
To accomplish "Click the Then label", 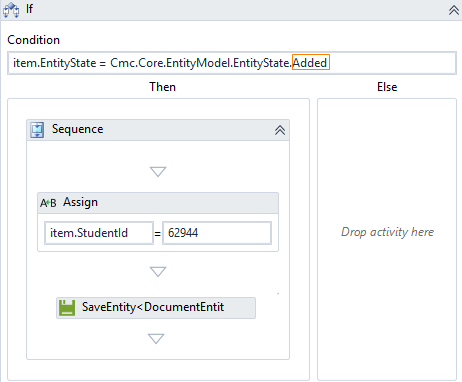I will (163, 87).
